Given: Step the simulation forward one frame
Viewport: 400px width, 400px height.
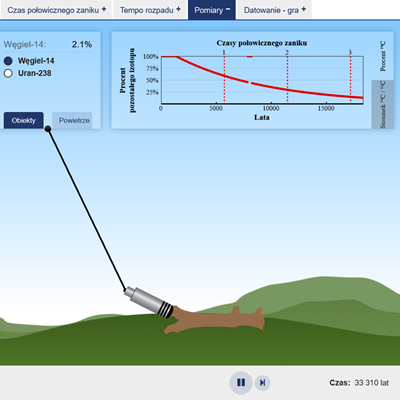Looking at the screenshot, I should (263, 383).
